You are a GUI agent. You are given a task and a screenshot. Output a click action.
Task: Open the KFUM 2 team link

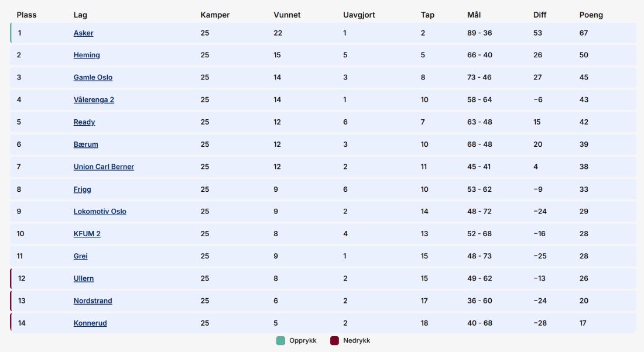tap(87, 233)
